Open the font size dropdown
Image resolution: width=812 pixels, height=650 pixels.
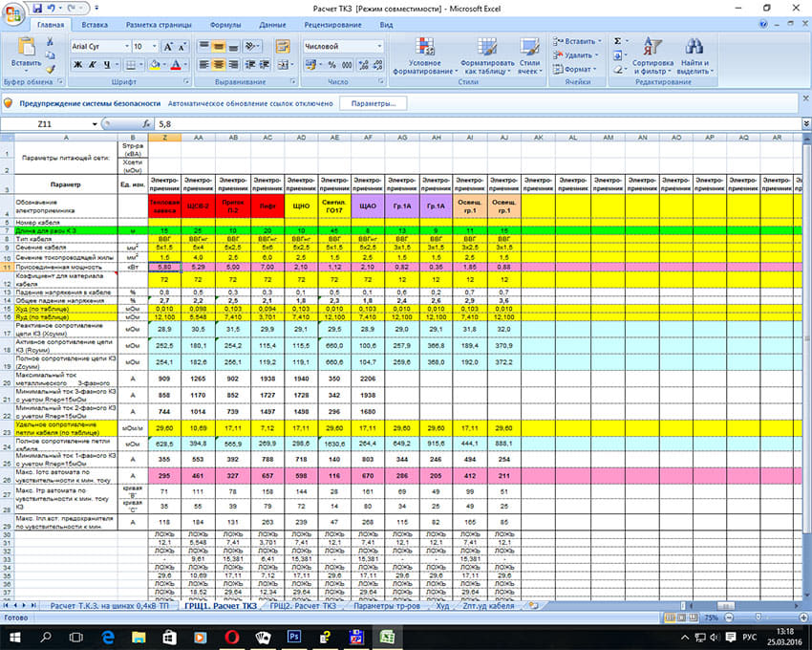155,46
